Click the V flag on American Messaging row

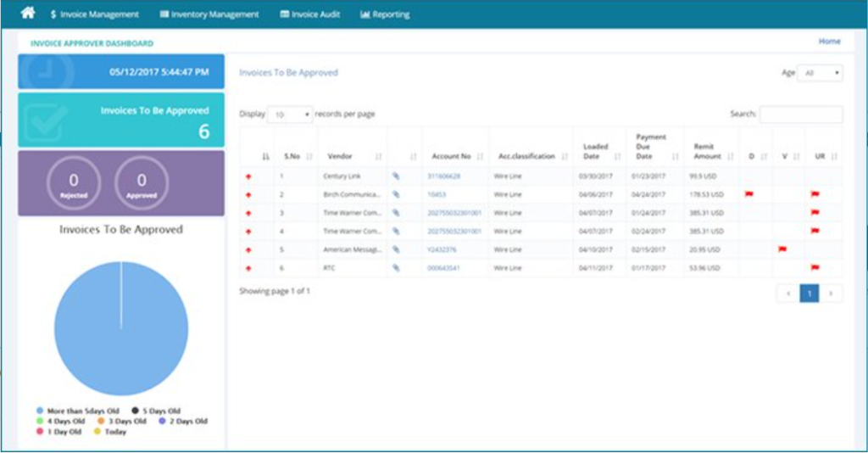pyautogui.click(x=782, y=249)
